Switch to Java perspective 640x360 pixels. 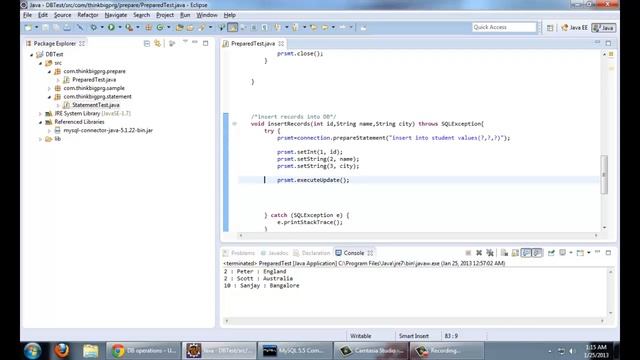coord(604,28)
